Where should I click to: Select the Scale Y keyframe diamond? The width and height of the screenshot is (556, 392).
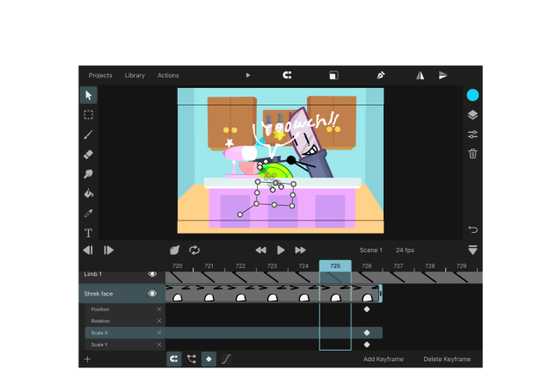(x=367, y=345)
